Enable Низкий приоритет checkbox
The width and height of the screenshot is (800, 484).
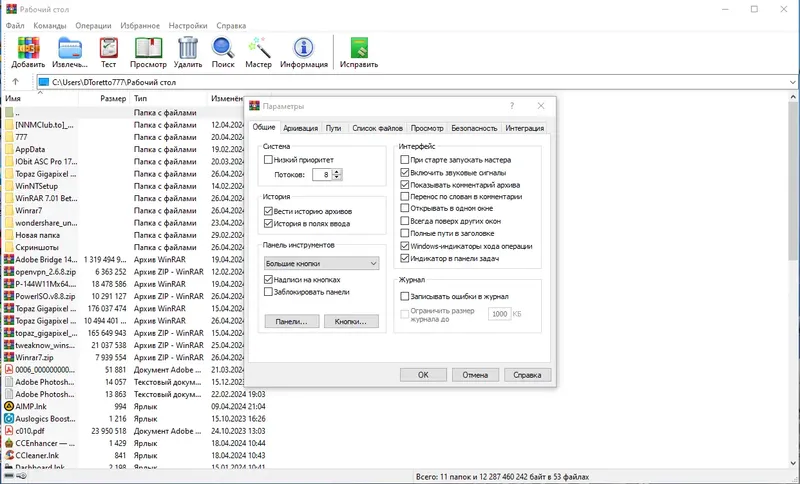pyautogui.click(x=268, y=160)
